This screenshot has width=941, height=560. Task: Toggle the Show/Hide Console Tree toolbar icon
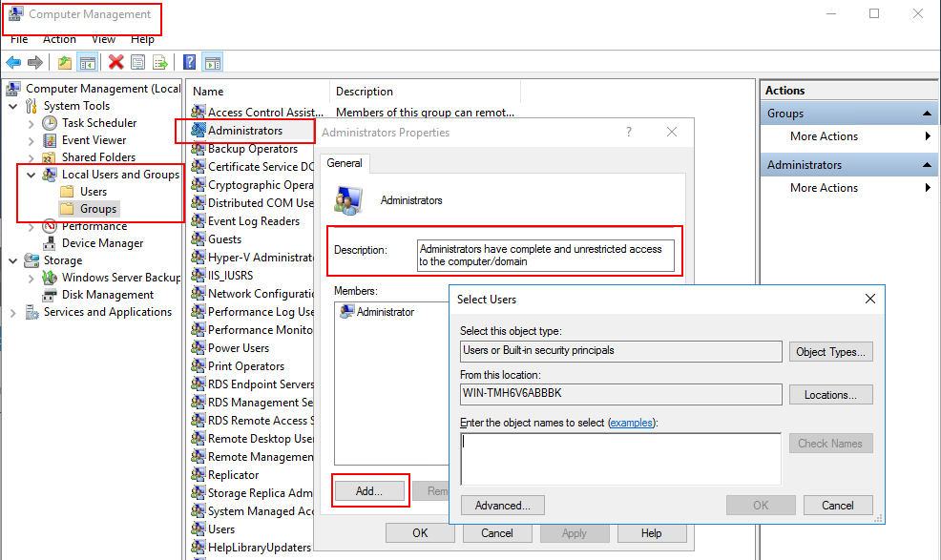pos(88,62)
